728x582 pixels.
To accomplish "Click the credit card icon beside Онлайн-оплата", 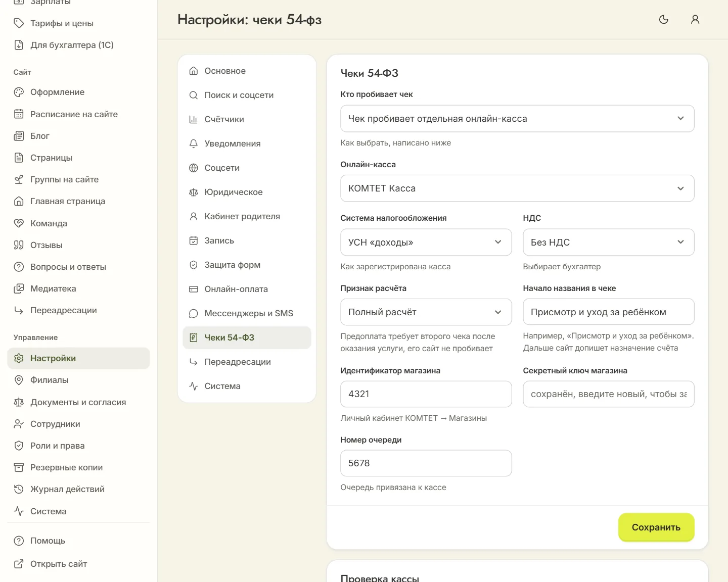I will (193, 289).
